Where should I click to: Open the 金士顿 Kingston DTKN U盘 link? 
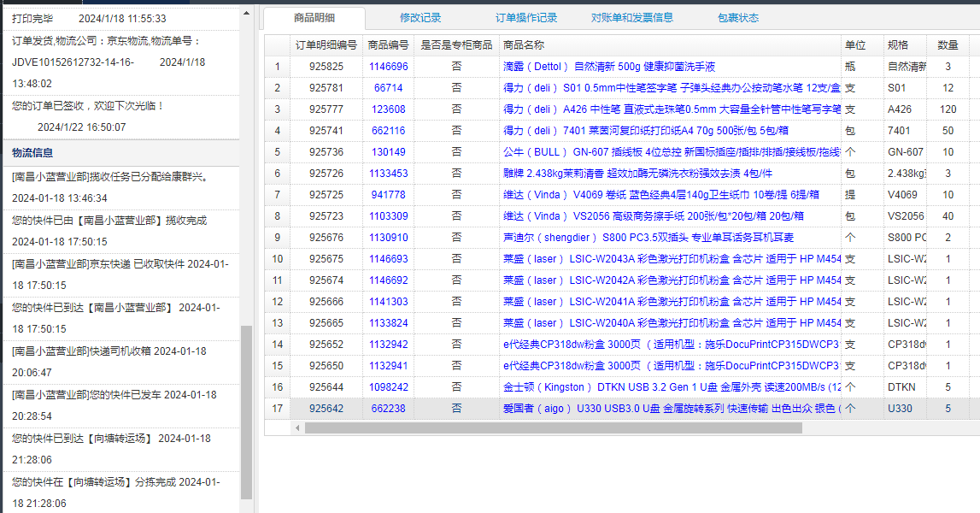(x=672, y=387)
